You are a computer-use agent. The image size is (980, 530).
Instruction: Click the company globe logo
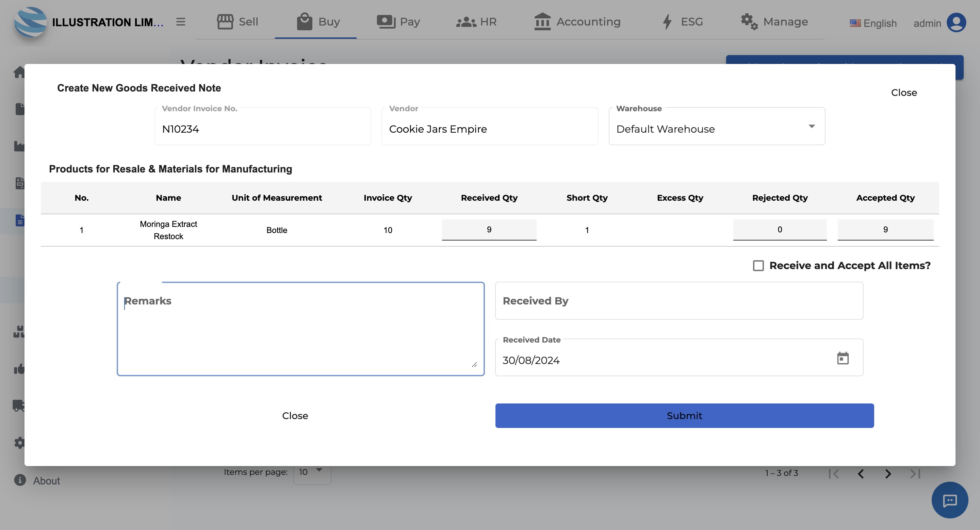30,22
